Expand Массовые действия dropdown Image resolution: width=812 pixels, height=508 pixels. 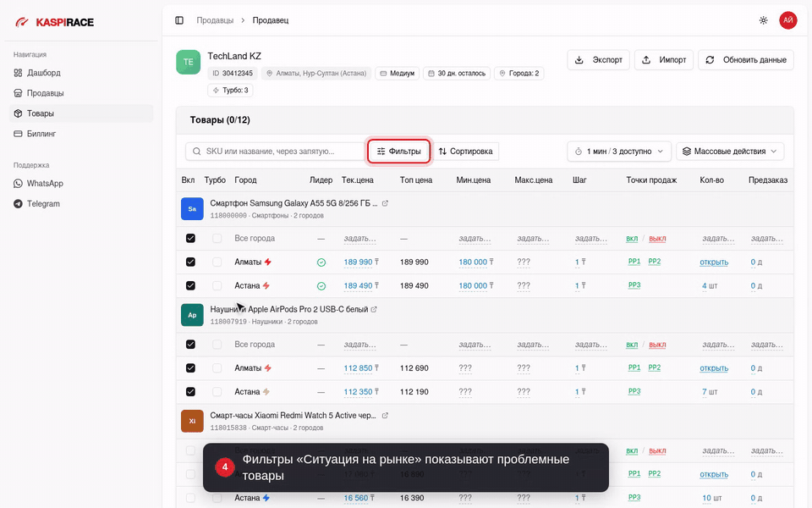pyautogui.click(x=730, y=152)
